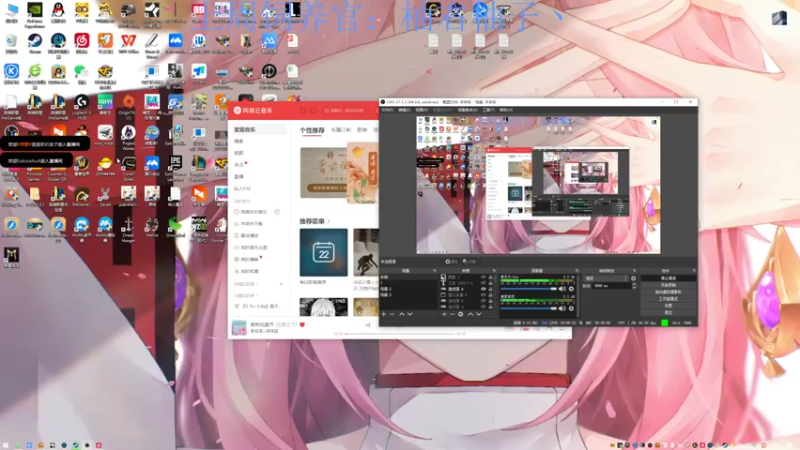Open the WPS Office desktop shortcut
Image resolution: width=800 pixels, height=450 pixels.
(x=129, y=43)
